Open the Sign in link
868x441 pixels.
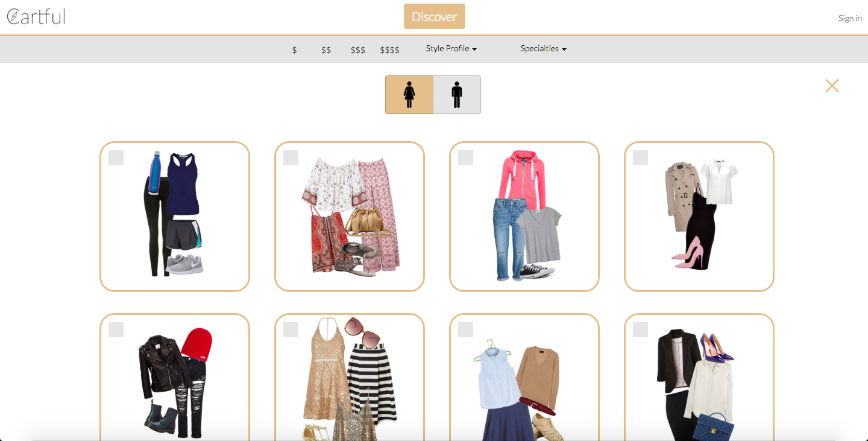point(849,18)
